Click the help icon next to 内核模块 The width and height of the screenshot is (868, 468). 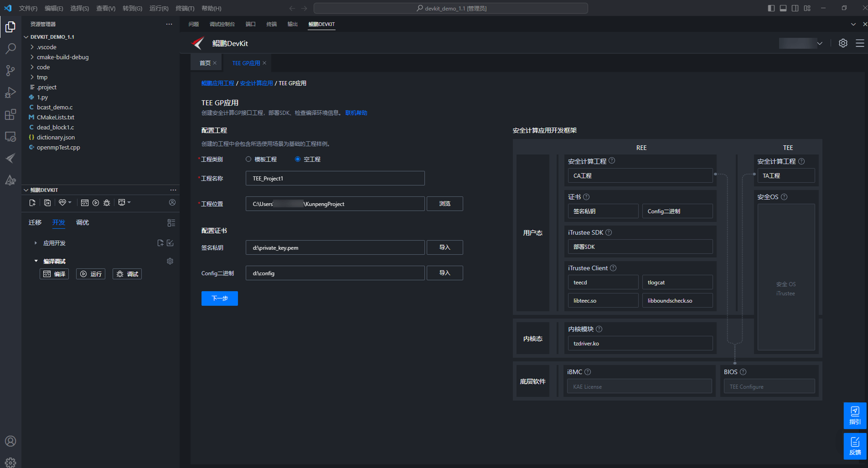(599, 329)
